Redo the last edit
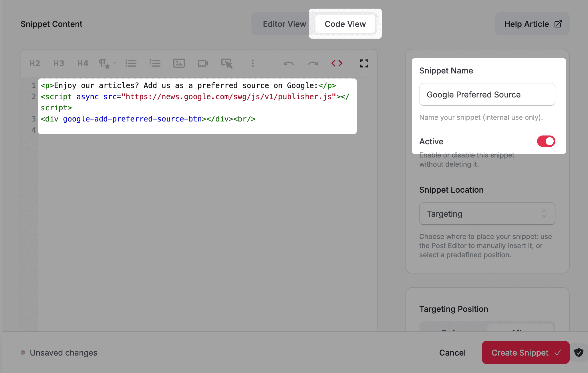588x373 pixels. coord(313,63)
